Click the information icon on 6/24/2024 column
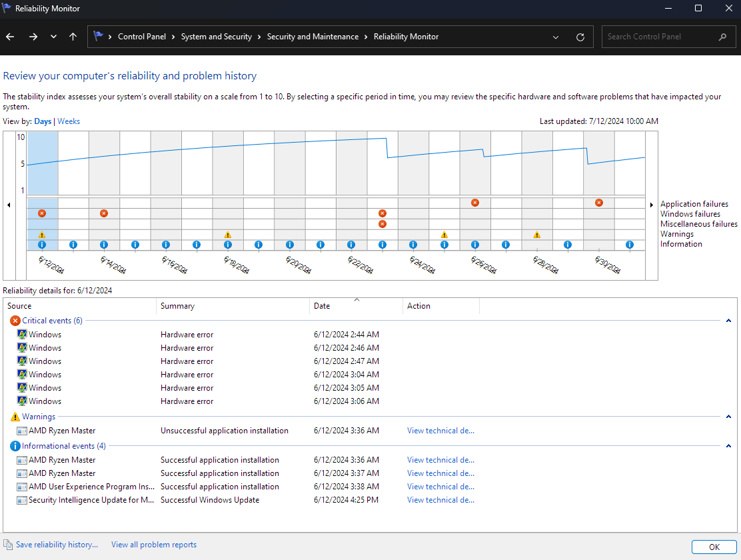The height and width of the screenshot is (560, 741). click(413, 245)
